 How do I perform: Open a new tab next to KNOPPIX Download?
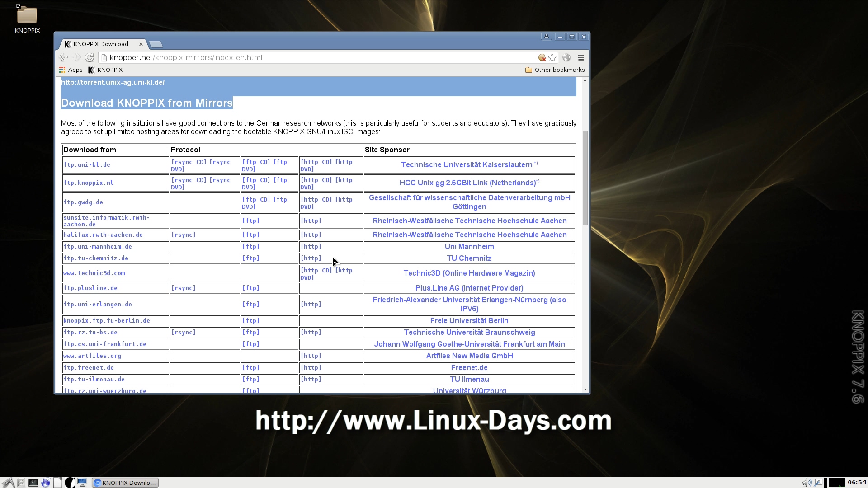156,44
